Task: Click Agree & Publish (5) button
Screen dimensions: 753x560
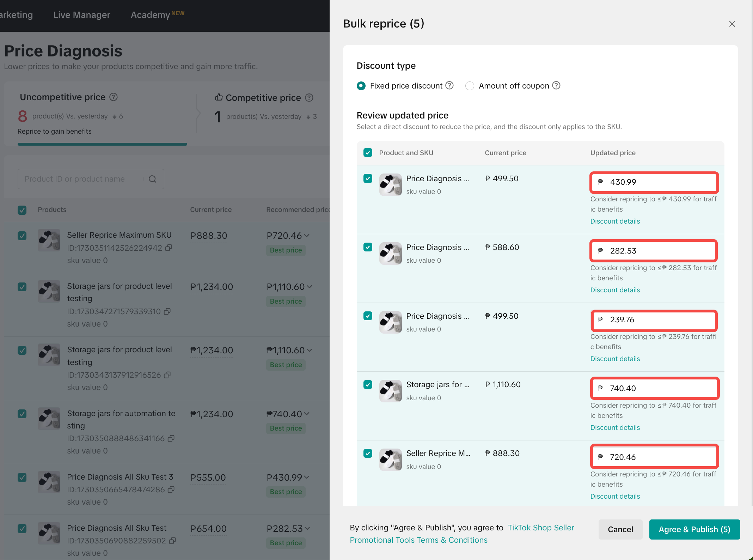Action: pyautogui.click(x=694, y=529)
